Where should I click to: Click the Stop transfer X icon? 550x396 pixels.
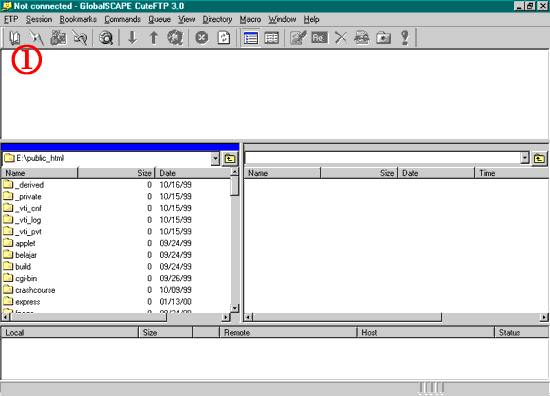coord(202,38)
